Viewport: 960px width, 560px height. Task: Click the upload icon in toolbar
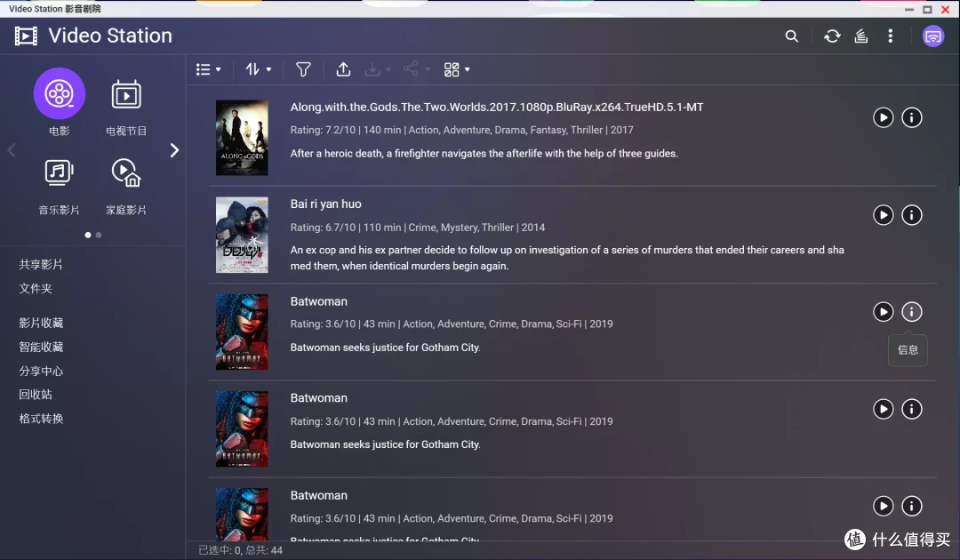(343, 69)
